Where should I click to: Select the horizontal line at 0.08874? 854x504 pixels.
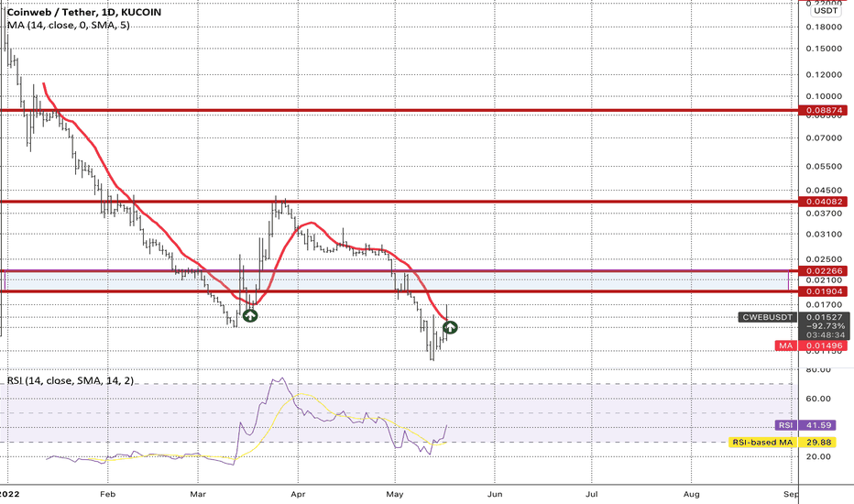point(400,111)
